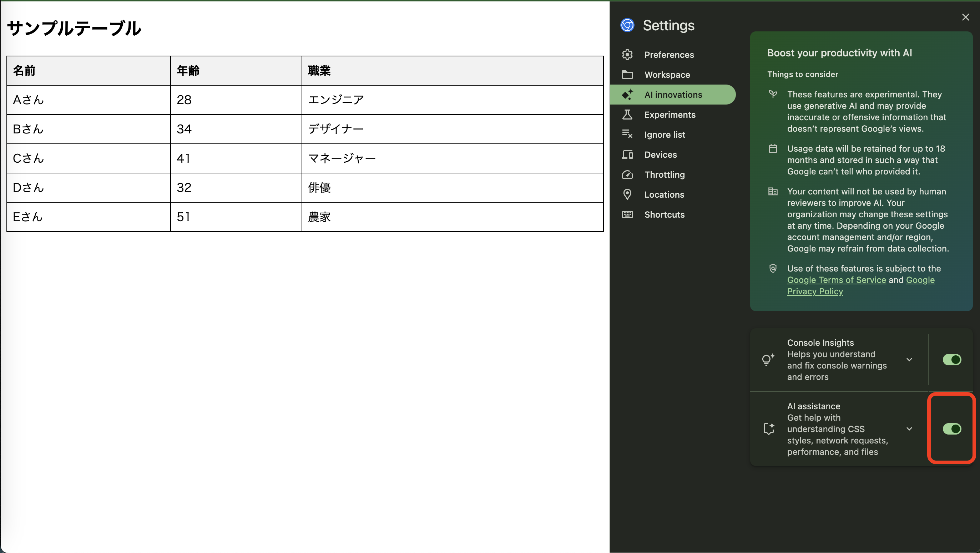The image size is (980, 553).
Task: Open Throttling via the gauge icon
Action: pos(628,174)
